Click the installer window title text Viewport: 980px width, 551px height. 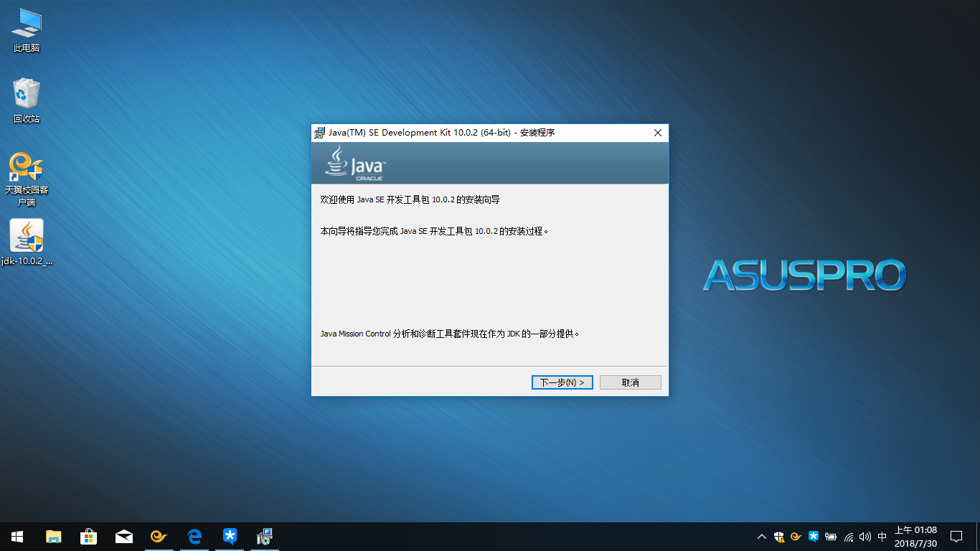(x=441, y=133)
